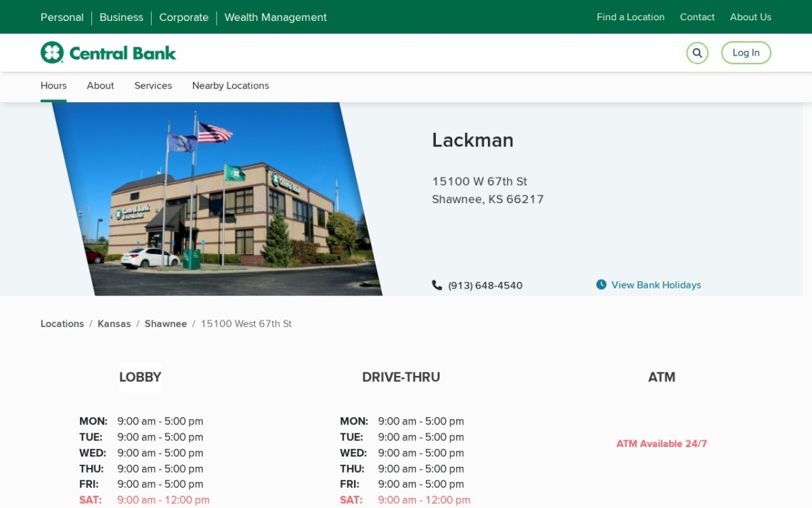The height and width of the screenshot is (508, 812).
Task: Select the Shawnee breadcrumb link
Action: coord(166,324)
